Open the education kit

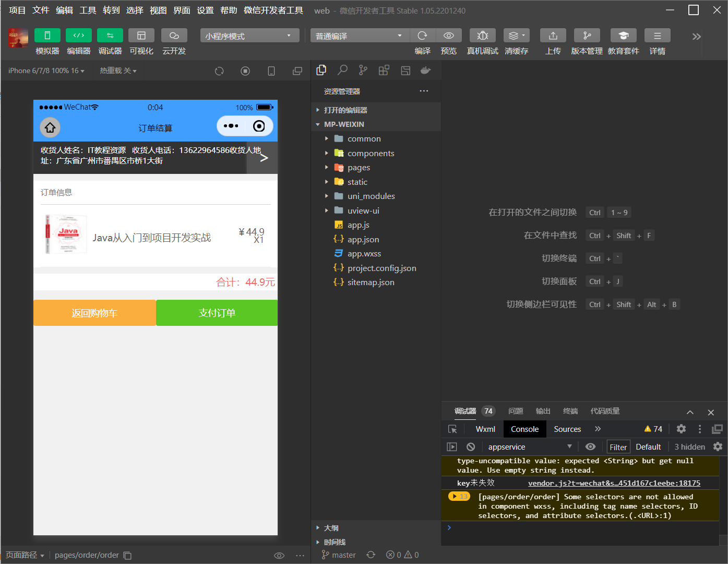624,36
